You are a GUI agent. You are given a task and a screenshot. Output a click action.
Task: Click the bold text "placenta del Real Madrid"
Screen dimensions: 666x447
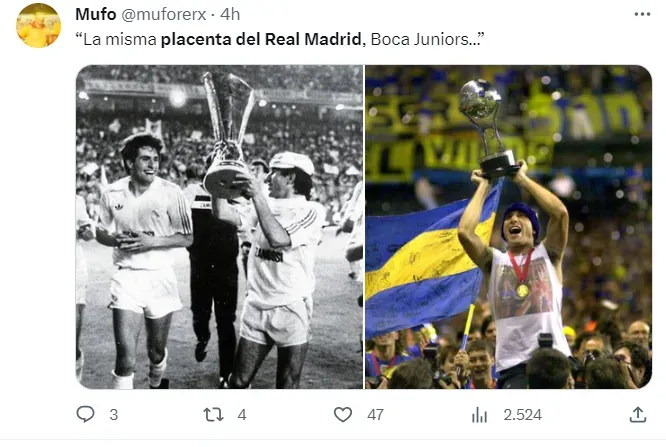point(262,39)
